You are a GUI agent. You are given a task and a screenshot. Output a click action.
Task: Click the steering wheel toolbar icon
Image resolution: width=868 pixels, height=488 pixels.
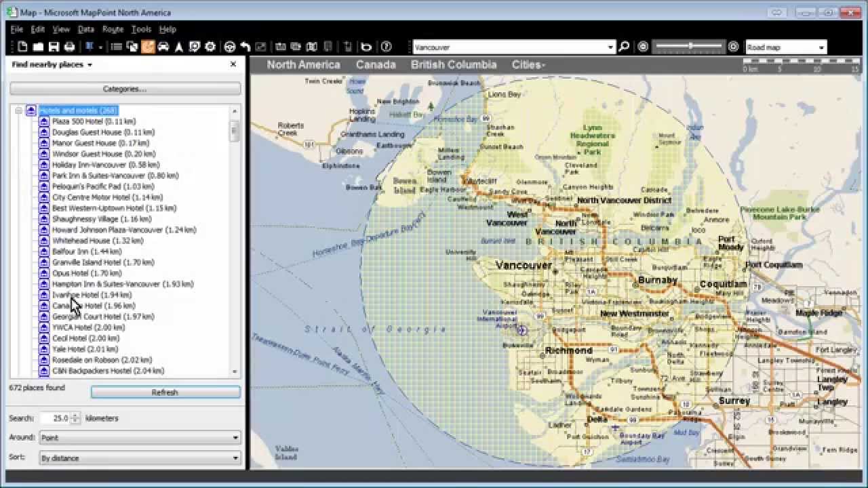tap(230, 47)
